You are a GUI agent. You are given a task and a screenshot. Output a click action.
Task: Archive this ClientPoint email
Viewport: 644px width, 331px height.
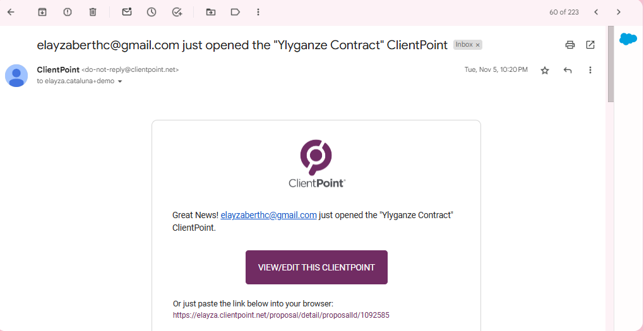pos(42,13)
